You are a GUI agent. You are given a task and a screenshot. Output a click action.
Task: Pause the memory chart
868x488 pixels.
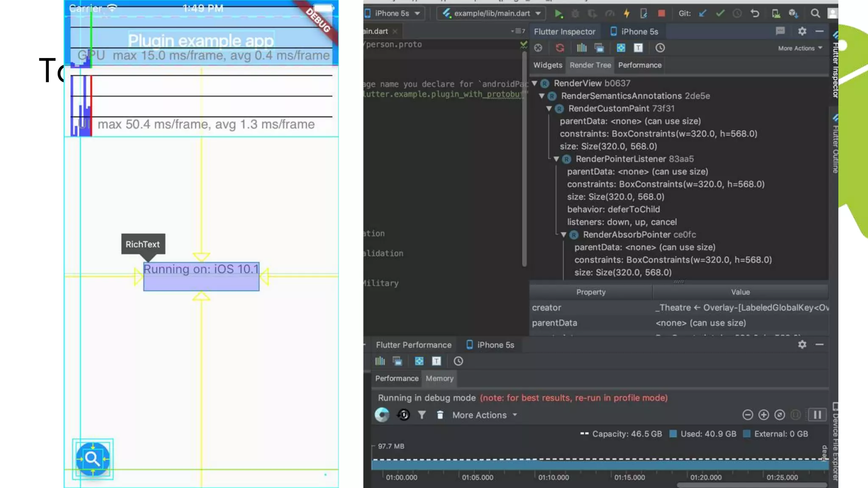coord(817,415)
